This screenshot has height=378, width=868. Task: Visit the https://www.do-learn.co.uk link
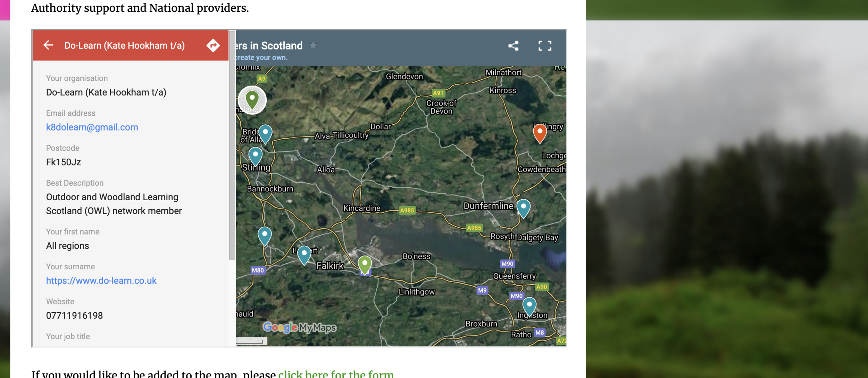pos(101,280)
